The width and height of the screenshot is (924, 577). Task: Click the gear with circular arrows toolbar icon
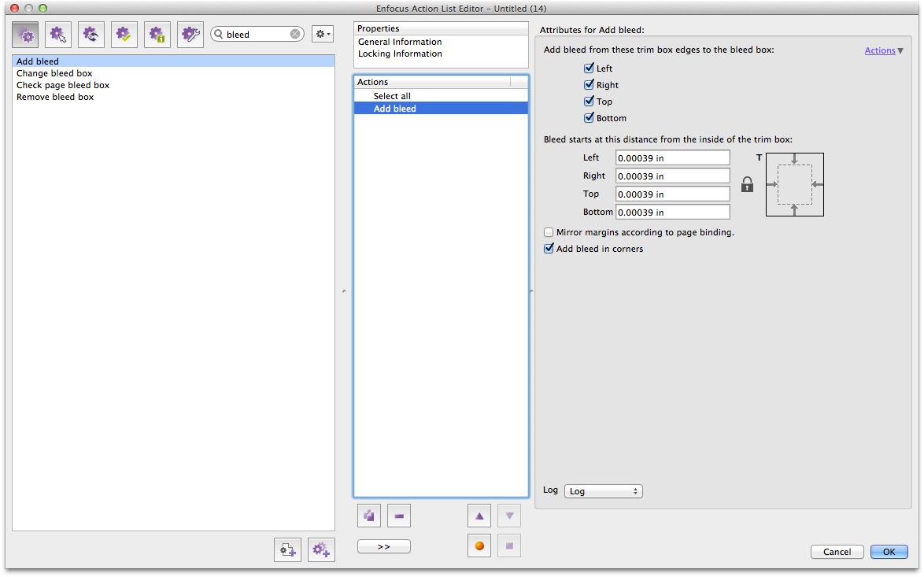[x=91, y=35]
